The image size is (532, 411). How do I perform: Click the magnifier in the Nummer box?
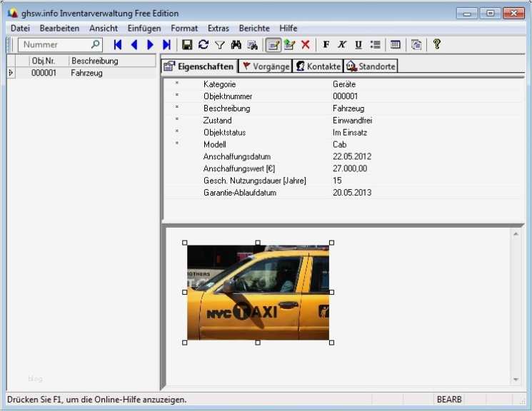click(x=96, y=44)
